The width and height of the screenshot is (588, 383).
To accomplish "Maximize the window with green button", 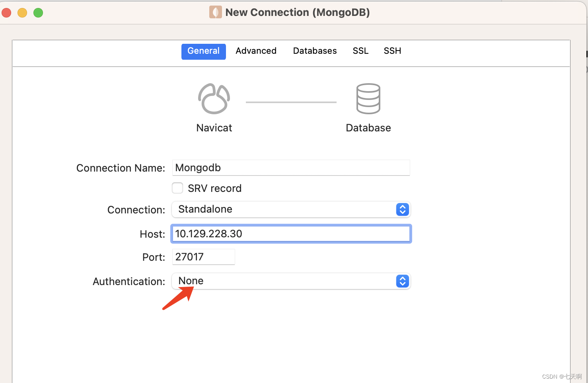I will 38,13.
